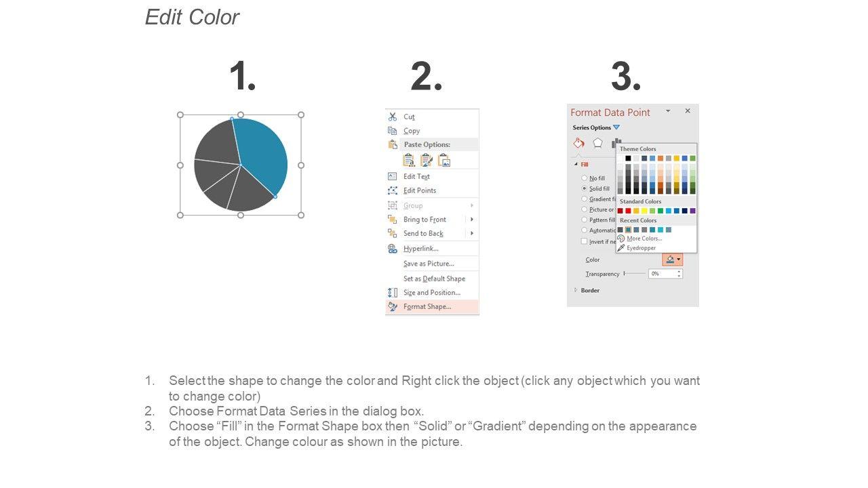Select Edit Points in context menu

point(420,190)
